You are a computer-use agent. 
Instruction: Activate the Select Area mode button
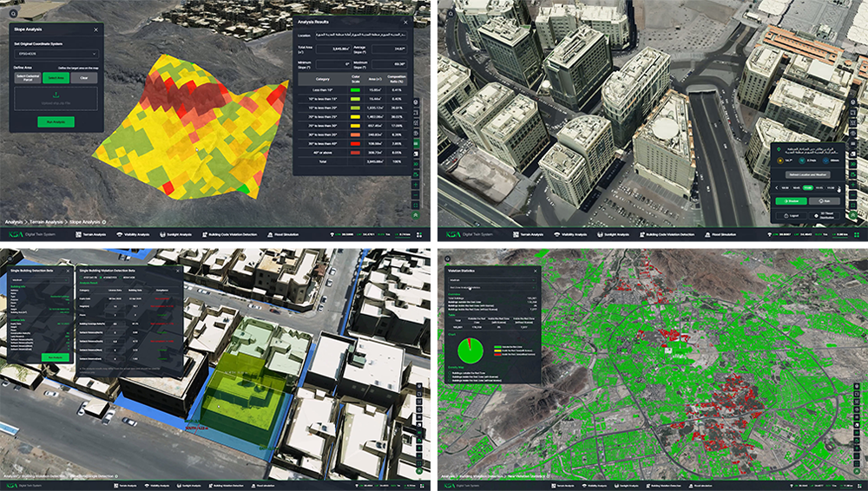coord(56,77)
